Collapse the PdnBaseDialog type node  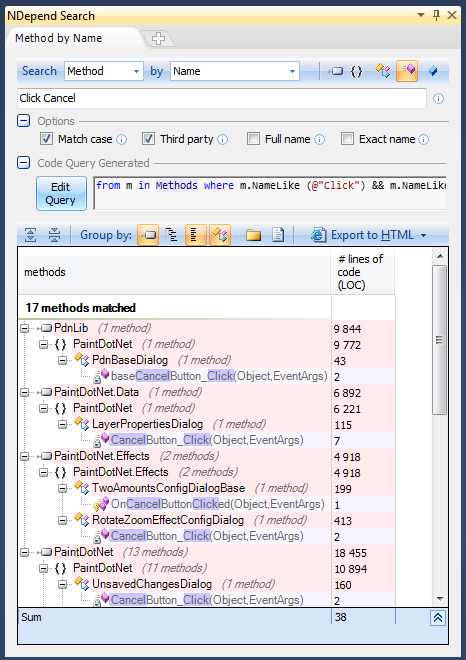pyautogui.click(x=62, y=360)
